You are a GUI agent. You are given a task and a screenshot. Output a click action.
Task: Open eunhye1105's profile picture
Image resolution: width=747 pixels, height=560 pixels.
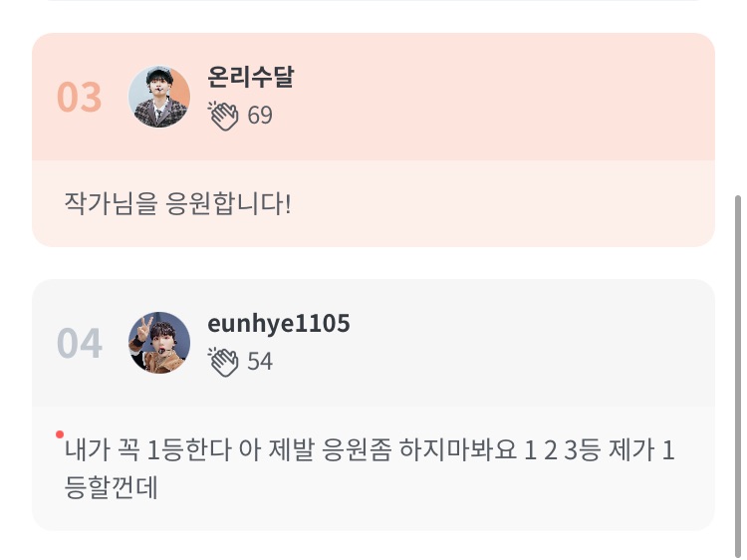click(159, 343)
